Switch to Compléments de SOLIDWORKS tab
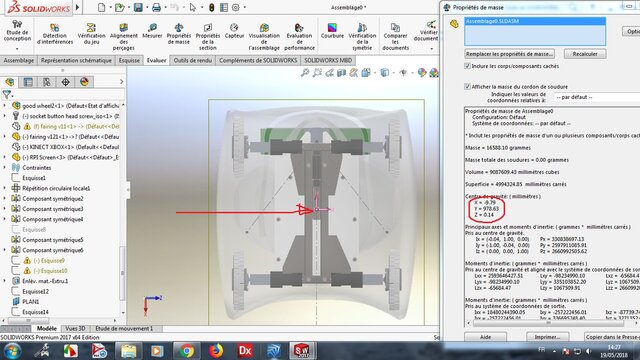 [x=258, y=60]
